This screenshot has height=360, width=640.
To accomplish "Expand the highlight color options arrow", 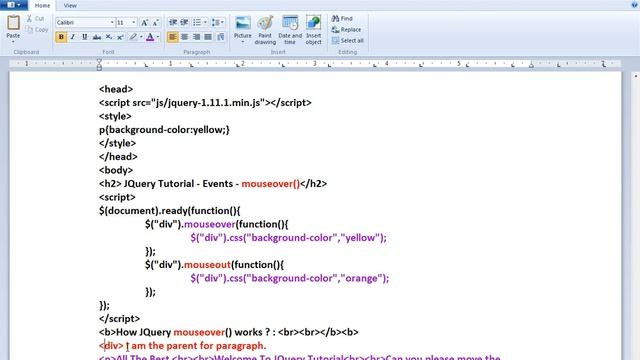I will point(141,37).
